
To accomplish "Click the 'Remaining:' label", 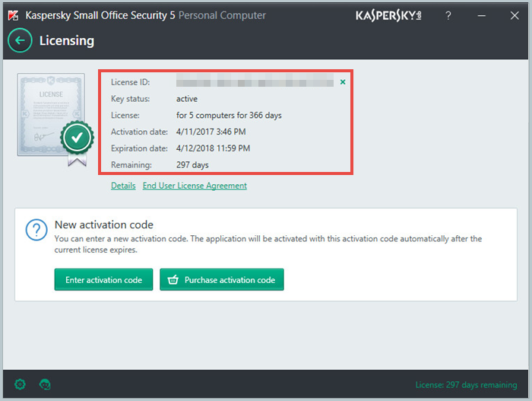I will [131, 165].
